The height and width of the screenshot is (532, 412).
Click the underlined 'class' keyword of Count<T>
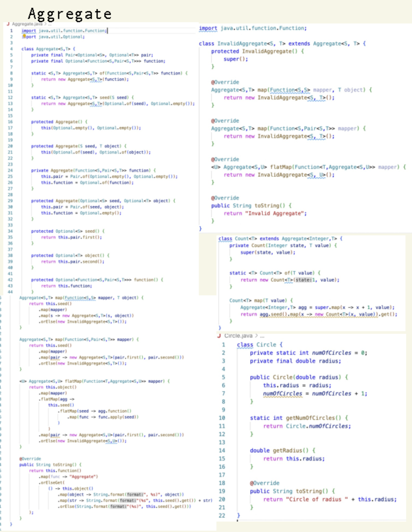click(x=225, y=238)
